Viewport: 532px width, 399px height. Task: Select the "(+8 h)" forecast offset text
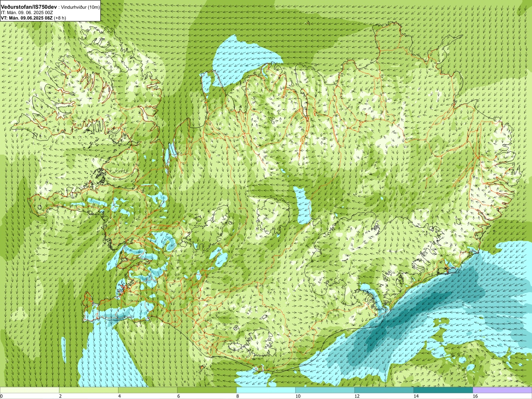coord(60,18)
